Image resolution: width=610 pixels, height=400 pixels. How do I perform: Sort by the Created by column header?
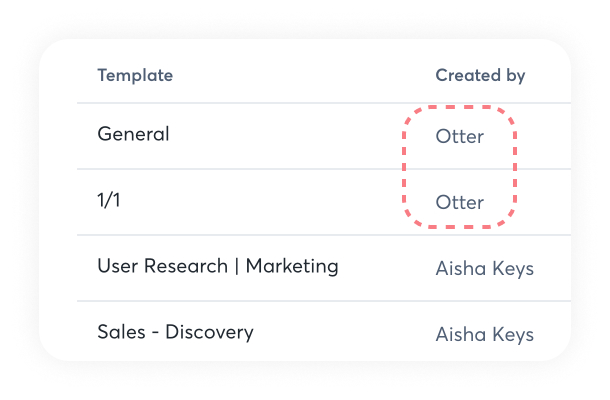[x=480, y=76]
